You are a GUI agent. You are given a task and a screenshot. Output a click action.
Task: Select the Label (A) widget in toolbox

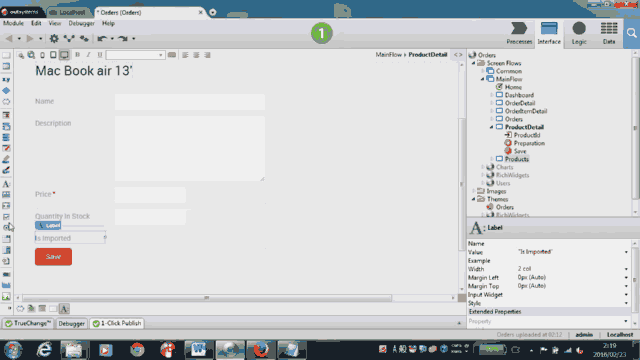(6, 184)
